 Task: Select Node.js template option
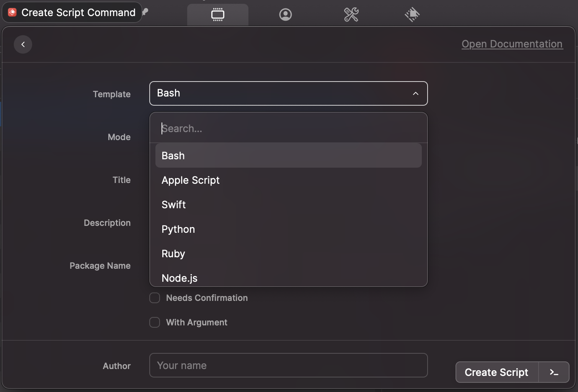289,277
